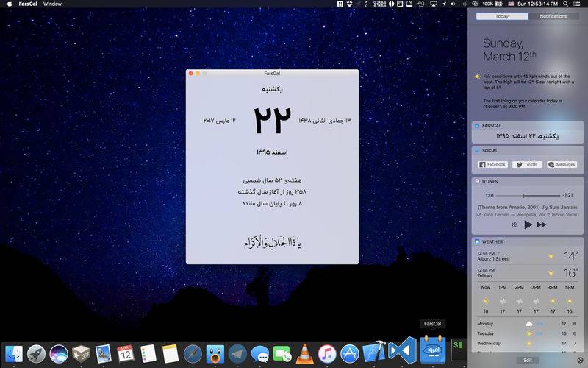Toggle shuffle in iTunes widget
This screenshot has height=368, width=588.
[x=514, y=224]
